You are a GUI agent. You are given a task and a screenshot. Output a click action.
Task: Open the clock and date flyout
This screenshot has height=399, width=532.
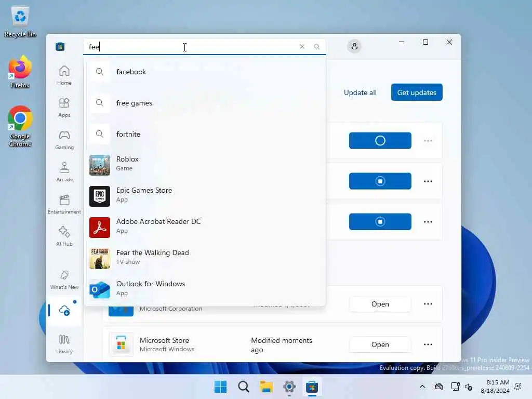pos(495,387)
